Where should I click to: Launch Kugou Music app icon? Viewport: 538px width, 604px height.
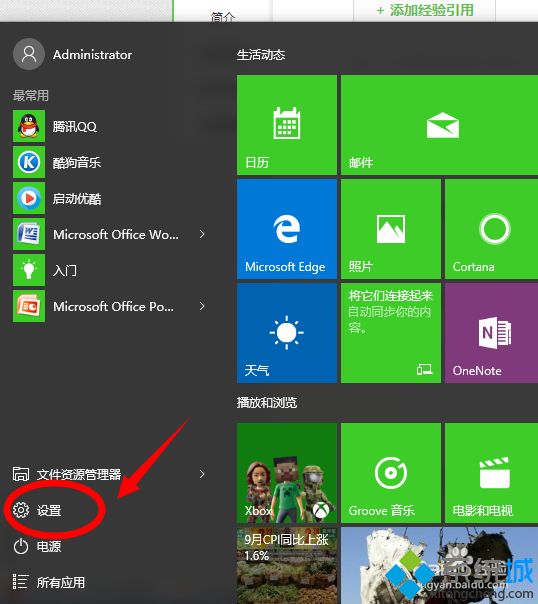[x=29, y=162]
